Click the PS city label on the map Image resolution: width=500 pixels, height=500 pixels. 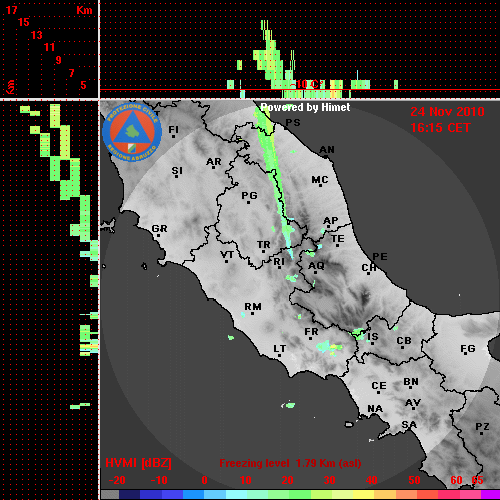(293, 123)
